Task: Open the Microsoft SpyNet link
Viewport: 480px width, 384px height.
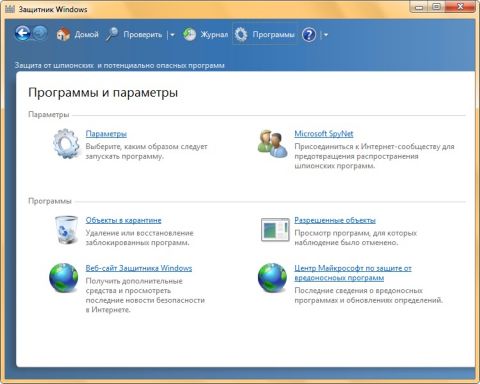Action: 324,134
